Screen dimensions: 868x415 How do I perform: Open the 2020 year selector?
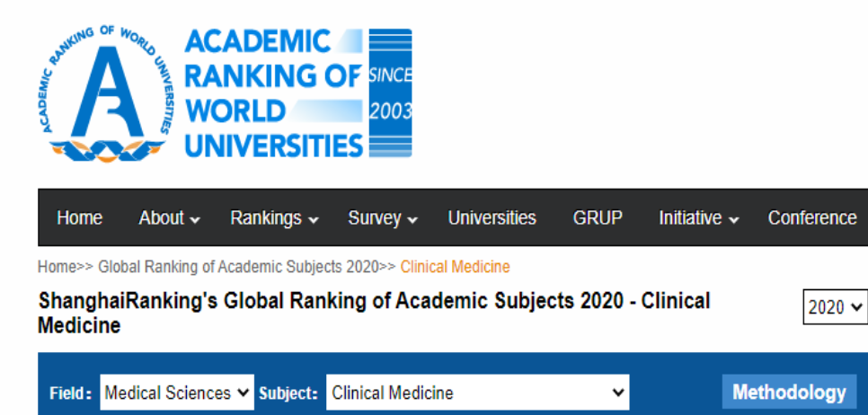point(835,307)
